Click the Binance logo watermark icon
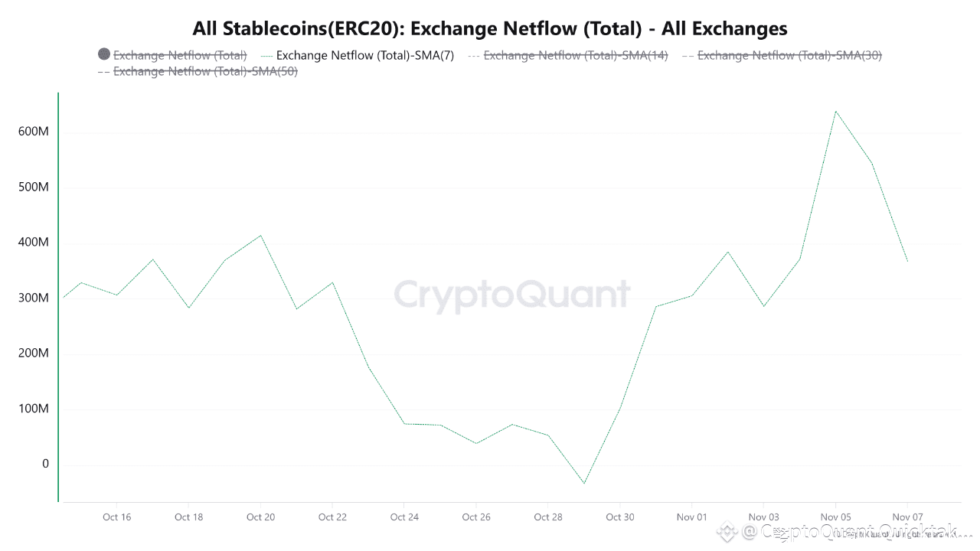The image size is (980, 551). 726,530
